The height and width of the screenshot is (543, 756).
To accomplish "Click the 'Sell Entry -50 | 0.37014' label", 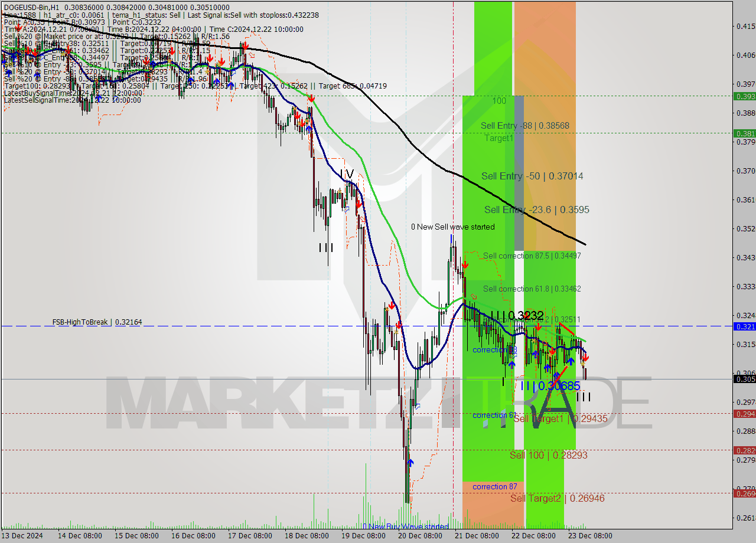I will point(532,176).
